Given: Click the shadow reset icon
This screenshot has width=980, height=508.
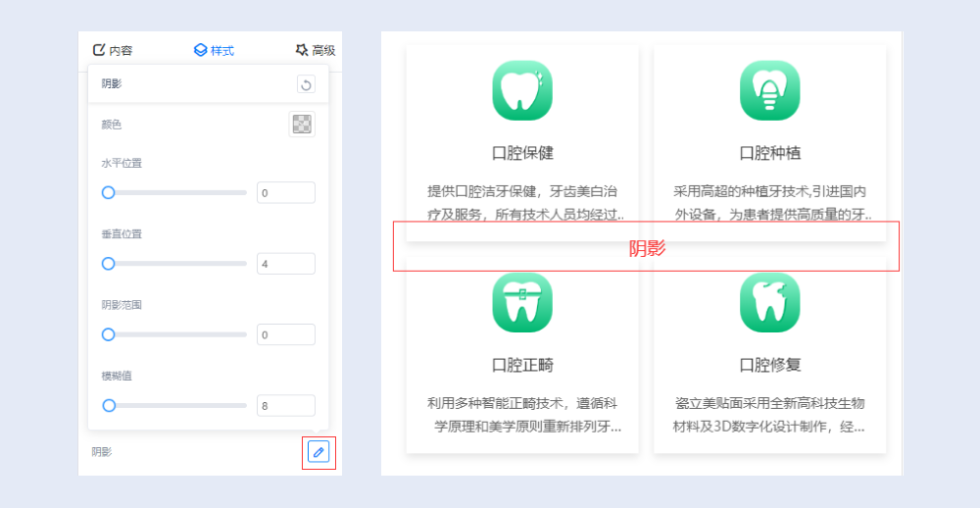Looking at the screenshot, I should 306,85.
